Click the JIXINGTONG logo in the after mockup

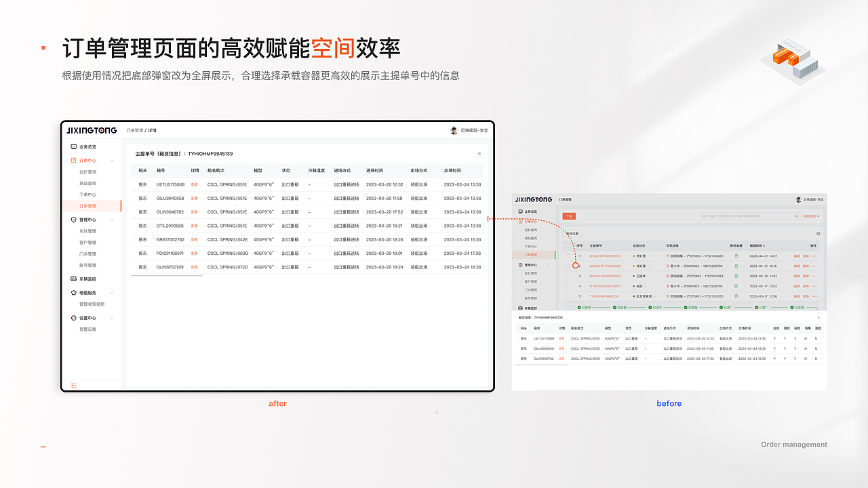[x=92, y=130]
